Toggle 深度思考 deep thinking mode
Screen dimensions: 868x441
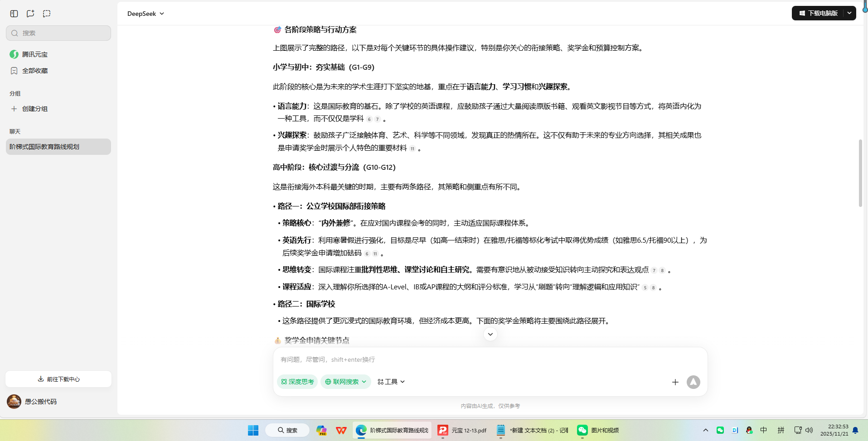pos(297,382)
